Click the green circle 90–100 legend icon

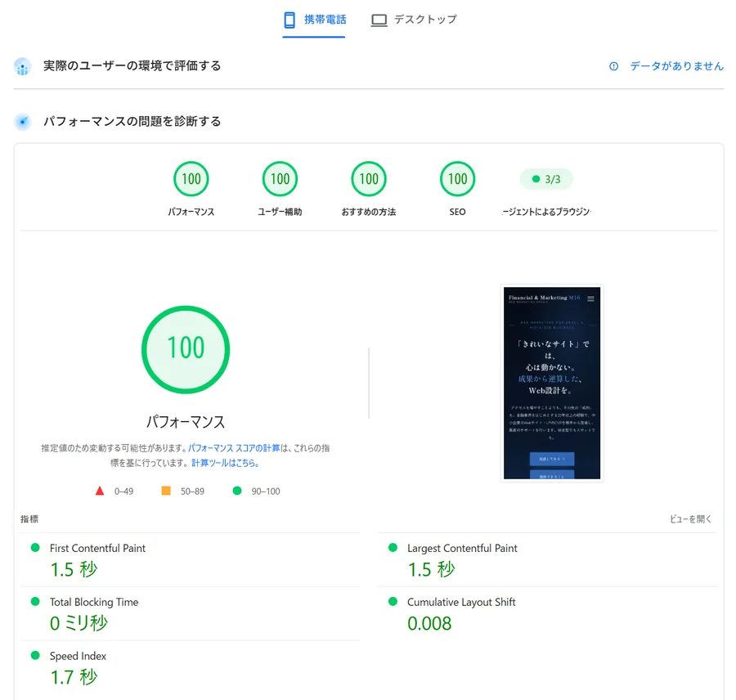click(237, 491)
